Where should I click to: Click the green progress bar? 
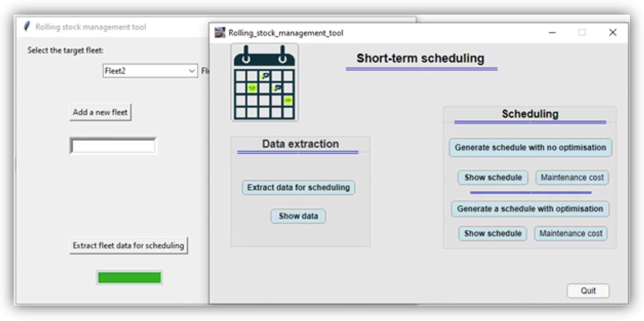click(129, 278)
